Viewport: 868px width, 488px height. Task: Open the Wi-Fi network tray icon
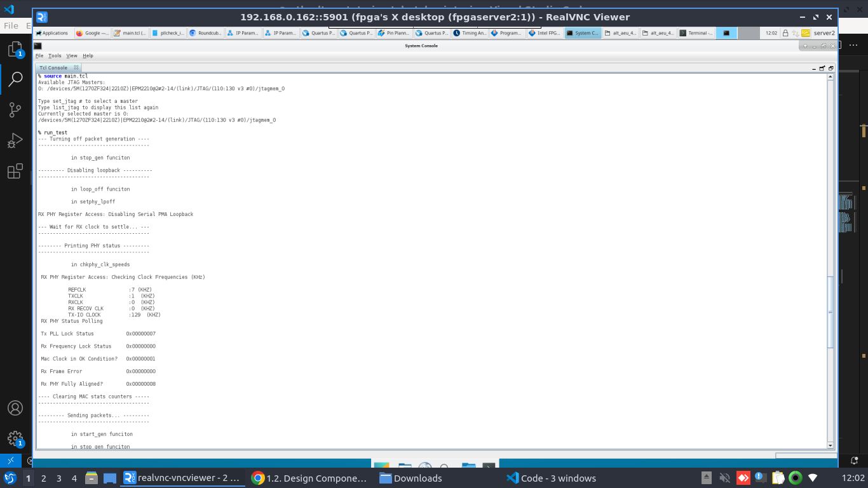click(813, 478)
